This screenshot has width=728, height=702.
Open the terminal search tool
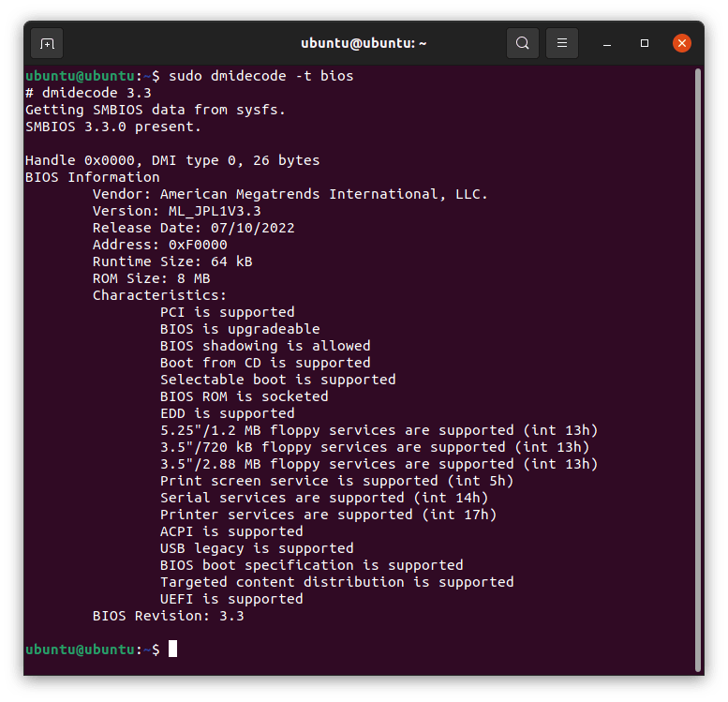522,43
